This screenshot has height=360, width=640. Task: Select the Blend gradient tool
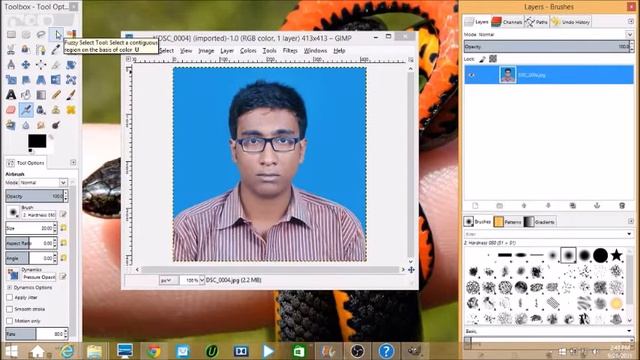pyautogui.click(x=41, y=95)
